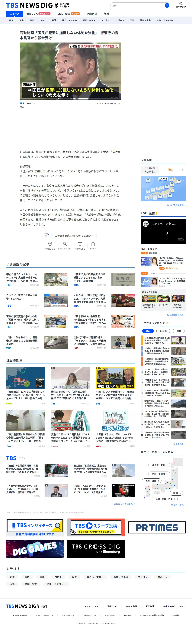Screen dimensions: 192x644
Task: Open the スポーツ category in the nav bar
Action: pos(120,20)
